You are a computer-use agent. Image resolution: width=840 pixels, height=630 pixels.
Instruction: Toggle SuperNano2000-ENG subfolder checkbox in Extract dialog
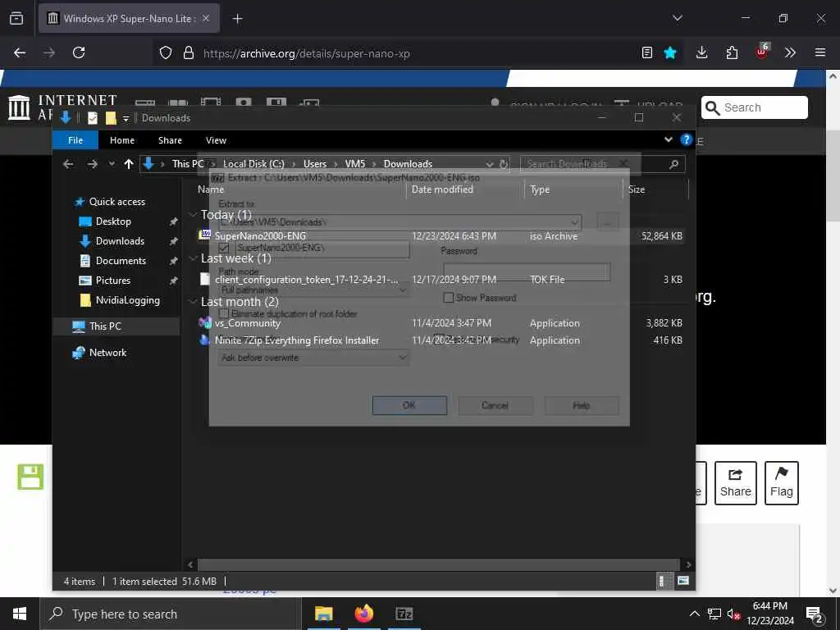pos(224,248)
